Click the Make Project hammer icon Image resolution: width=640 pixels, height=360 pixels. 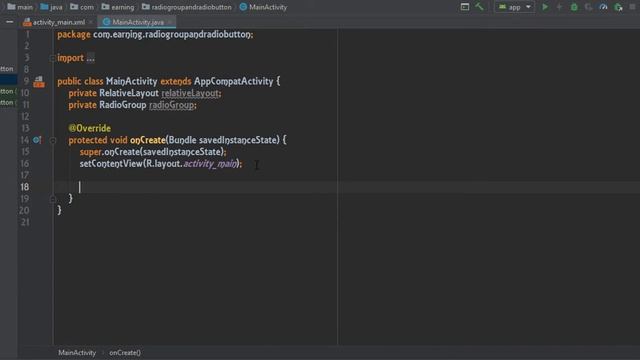point(479,7)
